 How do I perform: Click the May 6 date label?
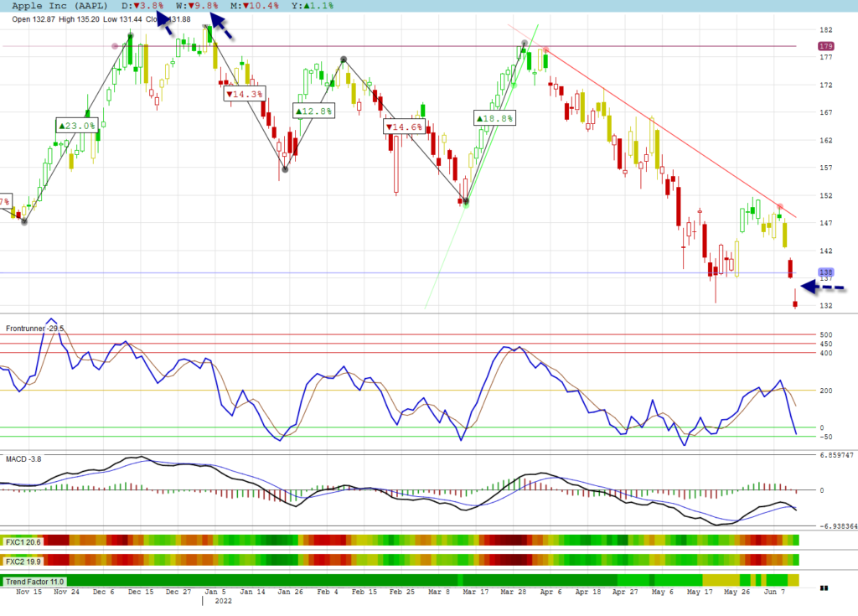(662, 592)
